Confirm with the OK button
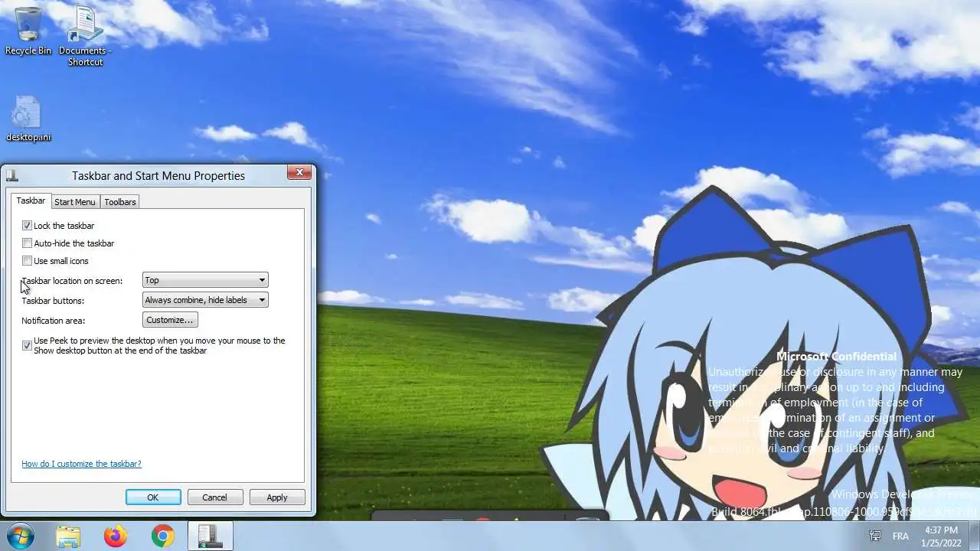 pos(153,497)
